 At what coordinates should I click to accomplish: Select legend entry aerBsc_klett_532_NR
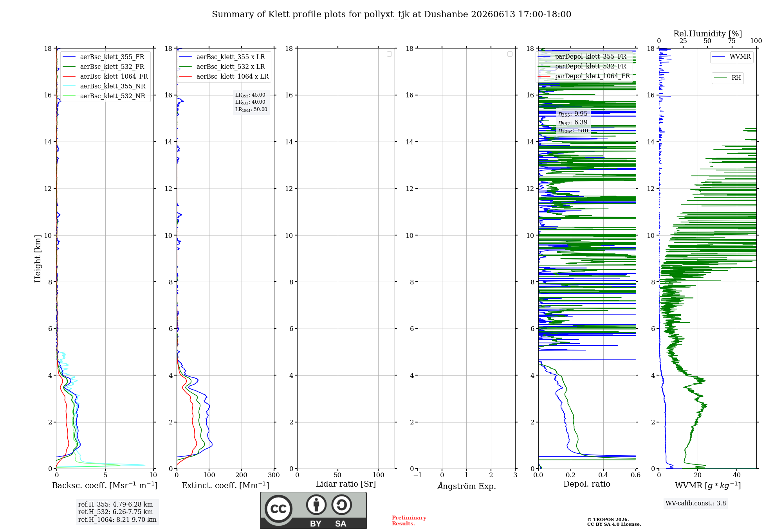click(105, 96)
